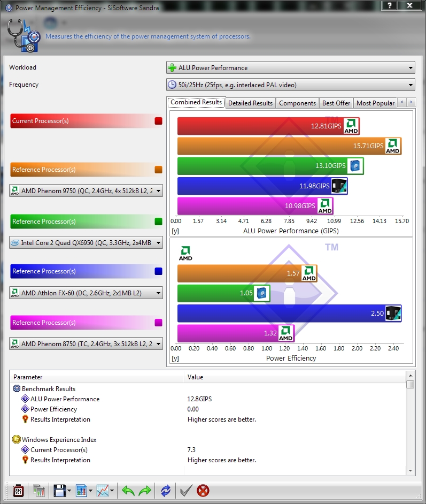Click the grey checkmark OK icon
The image size is (426, 504).
pos(186,491)
